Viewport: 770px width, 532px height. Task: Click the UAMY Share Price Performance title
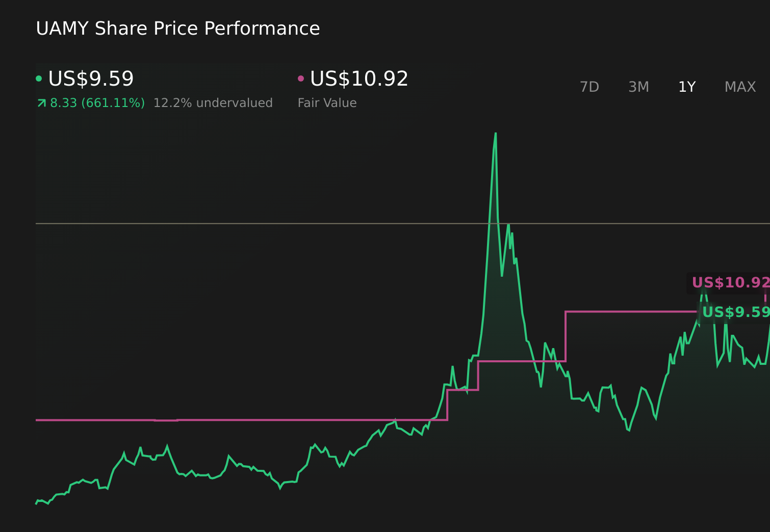pyautogui.click(x=177, y=29)
